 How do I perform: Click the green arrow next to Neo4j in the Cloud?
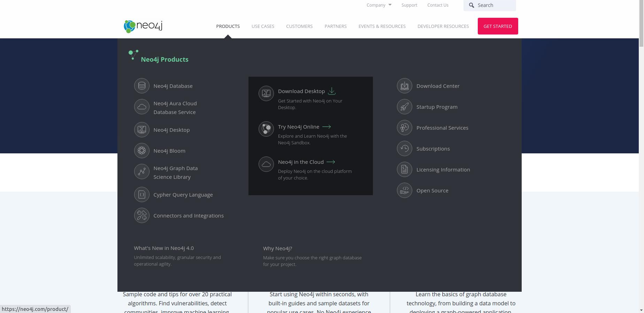[x=331, y=162]
